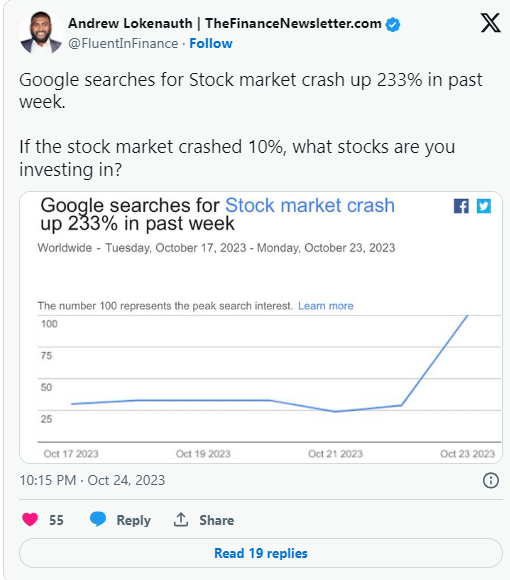Click the Reply text label

click(x=134, y=520)
